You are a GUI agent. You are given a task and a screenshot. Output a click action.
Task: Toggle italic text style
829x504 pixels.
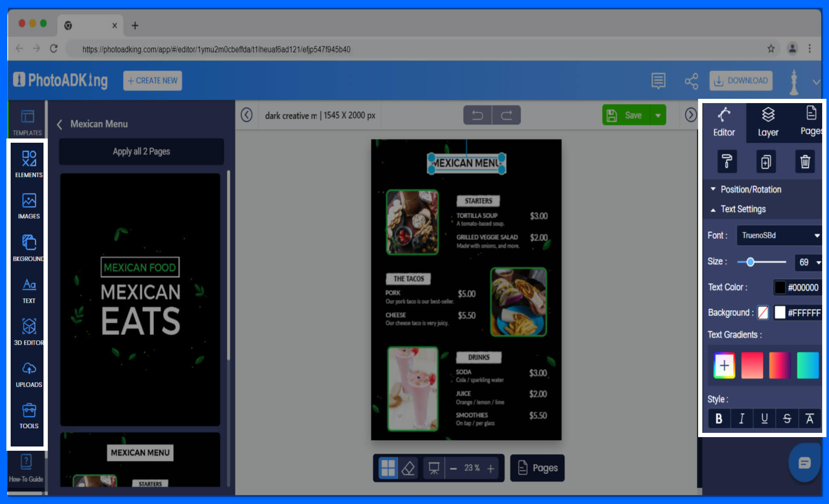click(742, 419)
